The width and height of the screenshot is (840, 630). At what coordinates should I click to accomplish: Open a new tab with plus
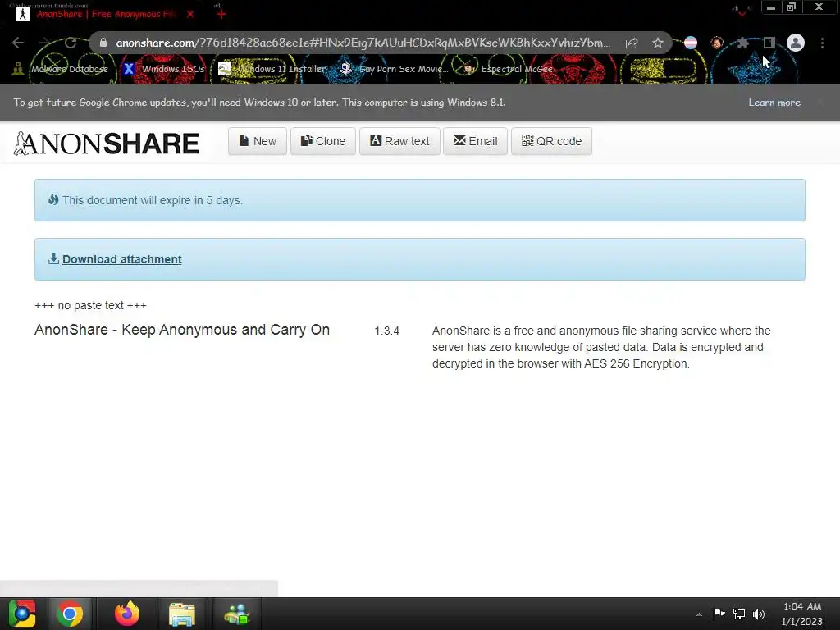tap(221, 15)
